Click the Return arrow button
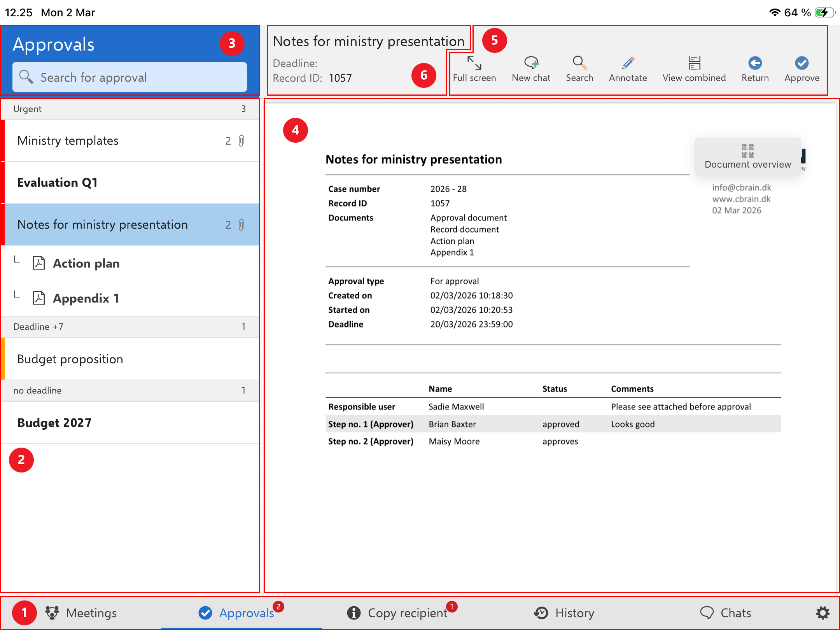 (x=755, y=69)
